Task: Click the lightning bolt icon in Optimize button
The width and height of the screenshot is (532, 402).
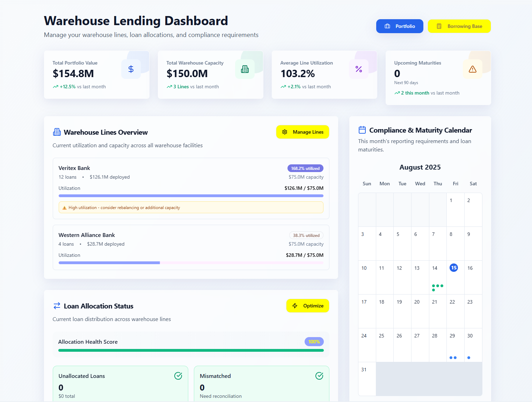Action: (294, 306)
